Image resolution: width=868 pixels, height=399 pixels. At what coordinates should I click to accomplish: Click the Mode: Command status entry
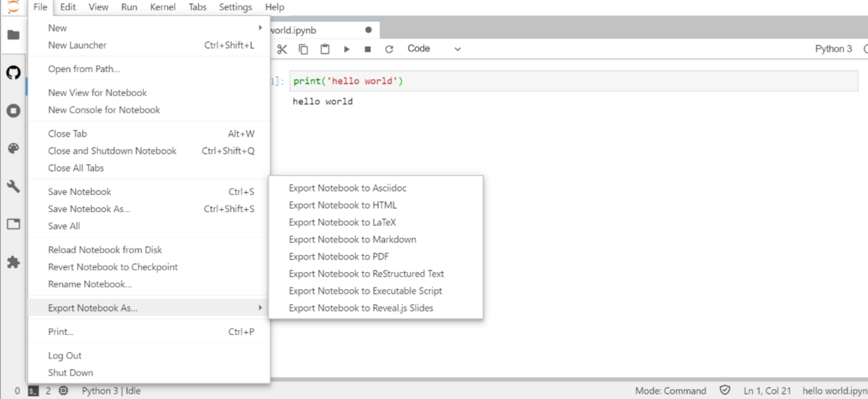point(671,391)
